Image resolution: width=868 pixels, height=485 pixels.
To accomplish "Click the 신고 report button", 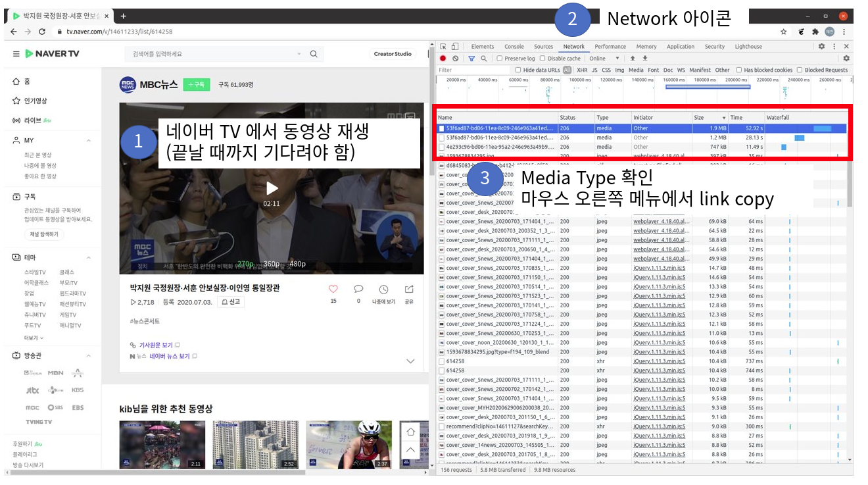I will point(231,302).
